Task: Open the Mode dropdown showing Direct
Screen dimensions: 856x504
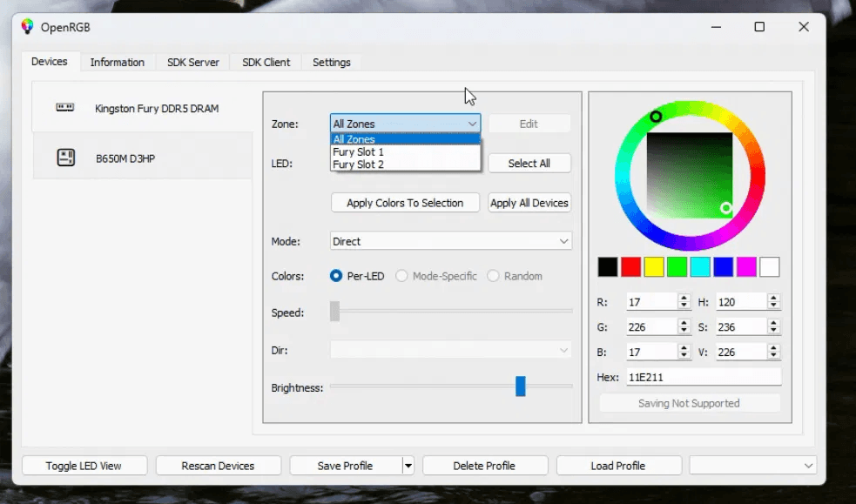Action: pos(451,241)
